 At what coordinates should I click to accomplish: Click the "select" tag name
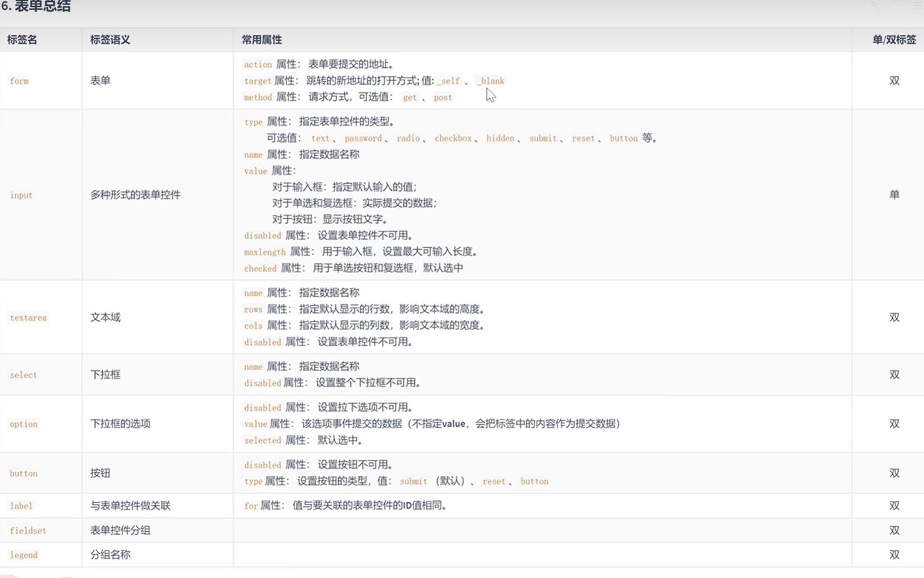tap(23, 375)
